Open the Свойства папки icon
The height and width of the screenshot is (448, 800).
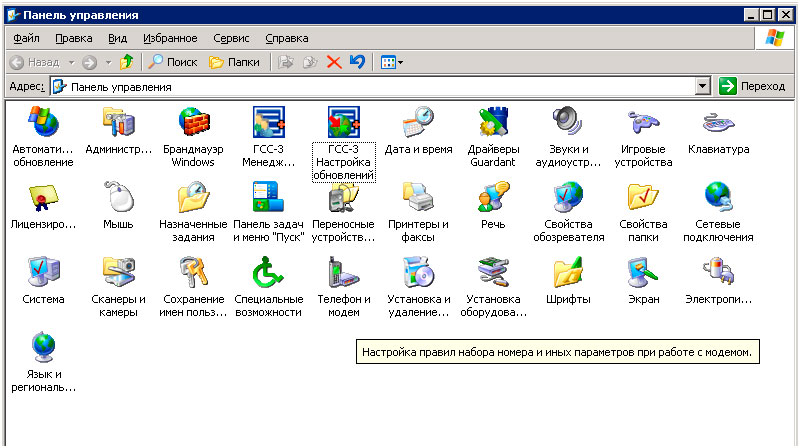(x=643, y=197)
